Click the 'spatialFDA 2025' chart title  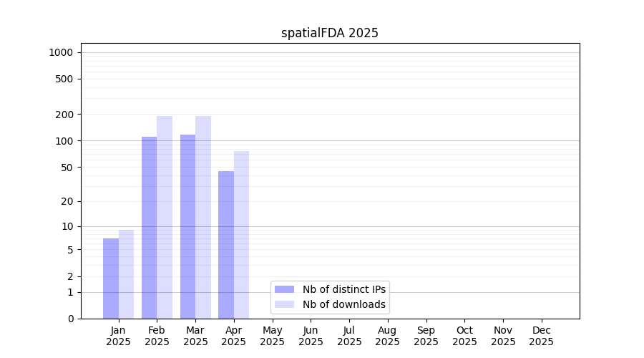coord(330,33)
